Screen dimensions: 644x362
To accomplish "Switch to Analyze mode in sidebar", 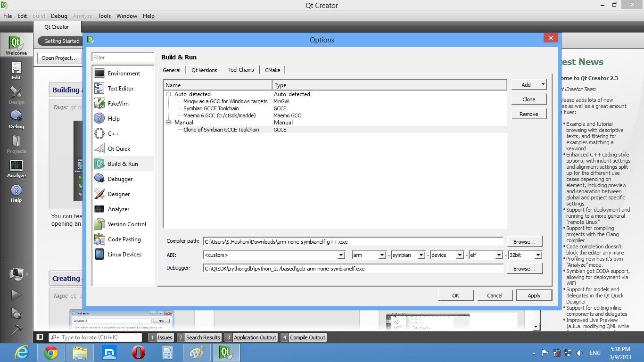I will [17, 168].
